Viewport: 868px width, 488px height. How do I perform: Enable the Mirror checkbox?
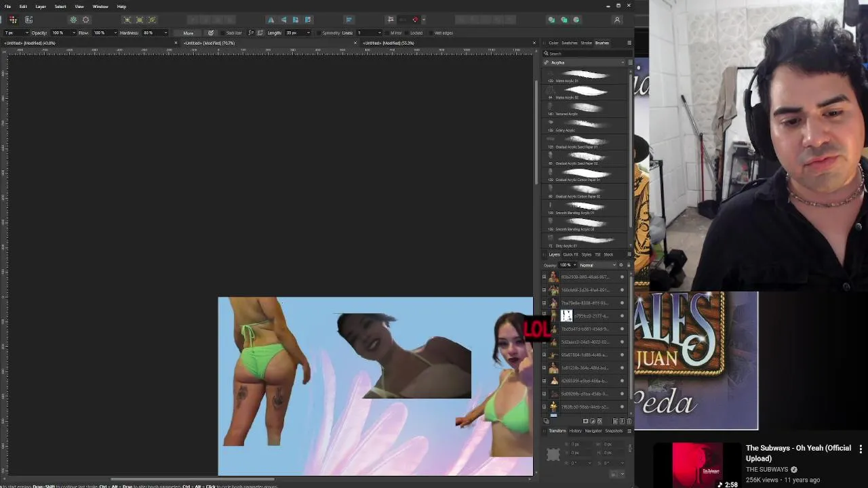387,33
